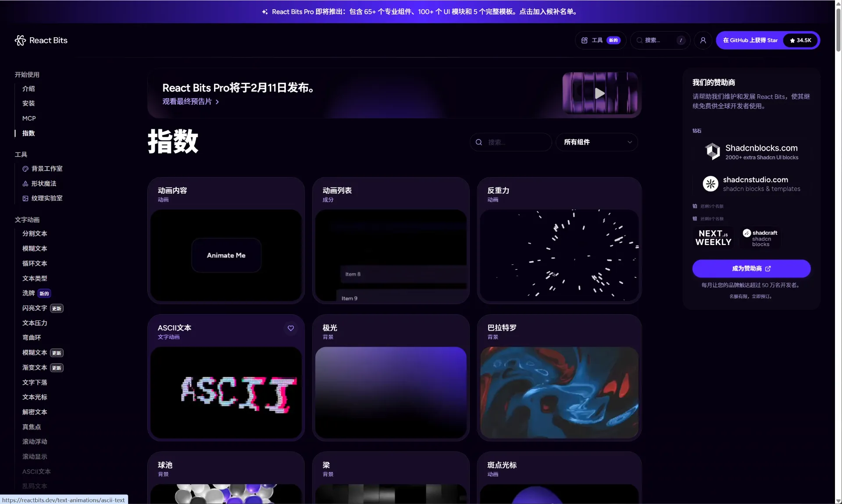Click the Shadcnblocks.com sponsor logo
The width and height of the screenshot is (842, 504).
713,152
